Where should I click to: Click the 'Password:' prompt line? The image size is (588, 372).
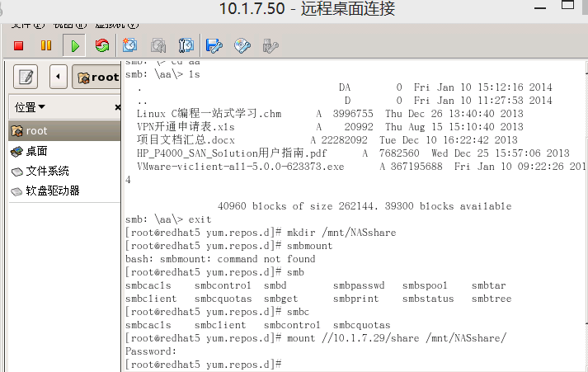pyautogui.click(x=151, y=351)
